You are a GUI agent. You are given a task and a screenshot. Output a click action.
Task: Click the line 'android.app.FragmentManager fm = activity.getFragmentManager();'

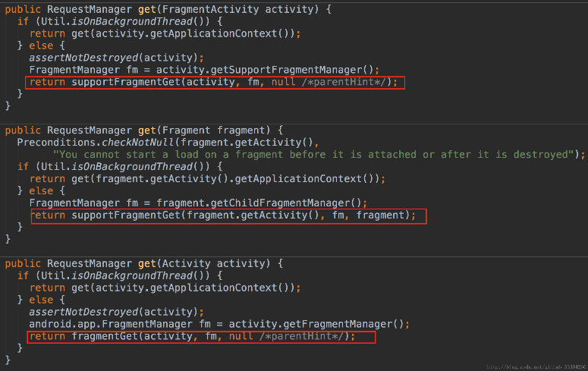219,324
